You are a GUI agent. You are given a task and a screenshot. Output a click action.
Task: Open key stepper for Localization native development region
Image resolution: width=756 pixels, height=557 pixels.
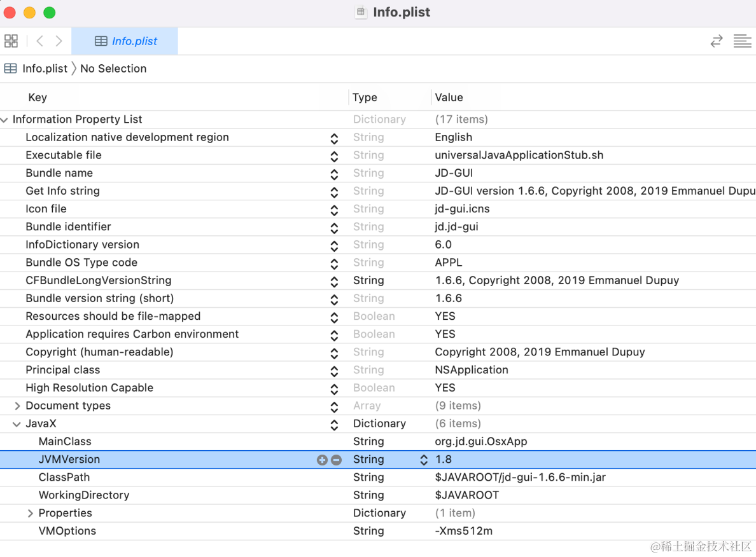(334, 139)
